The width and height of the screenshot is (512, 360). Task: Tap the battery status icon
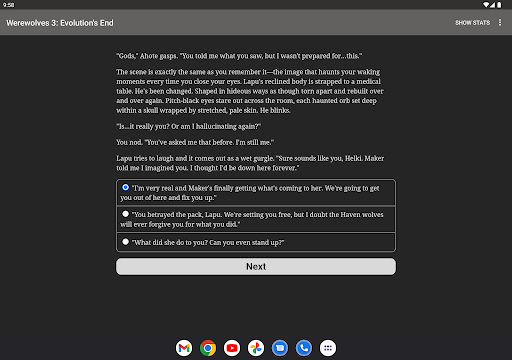pyautogui.click(x=499, y=5)
